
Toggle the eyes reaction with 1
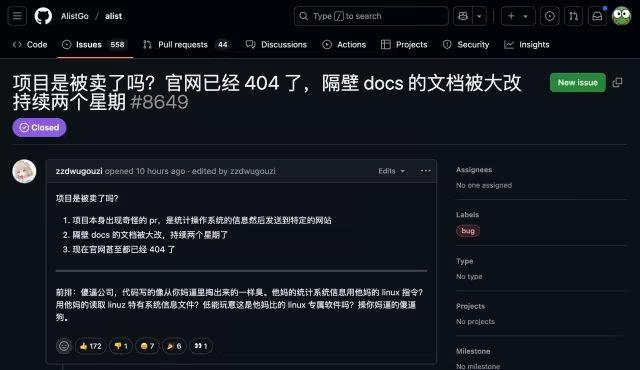click(201, 346)
